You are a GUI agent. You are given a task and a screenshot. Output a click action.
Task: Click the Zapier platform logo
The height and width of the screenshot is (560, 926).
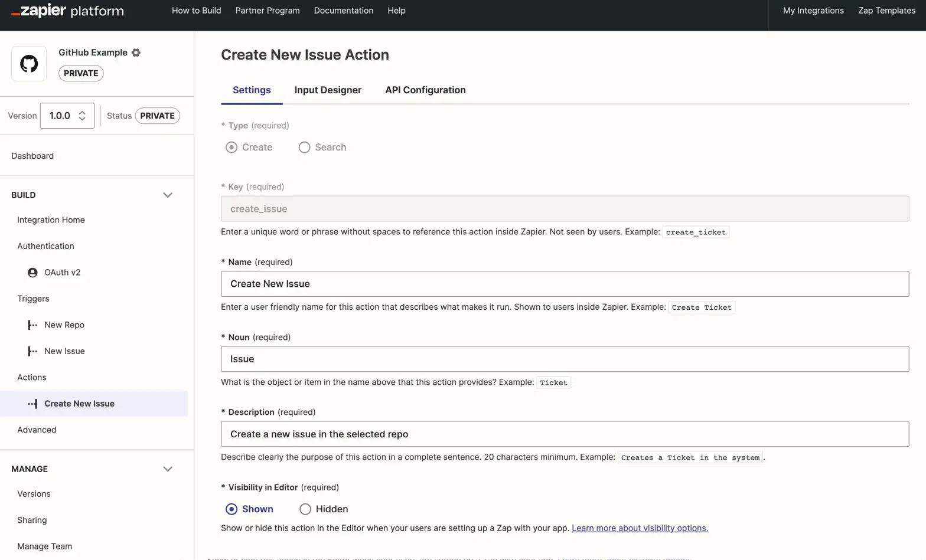coord(67,11)
